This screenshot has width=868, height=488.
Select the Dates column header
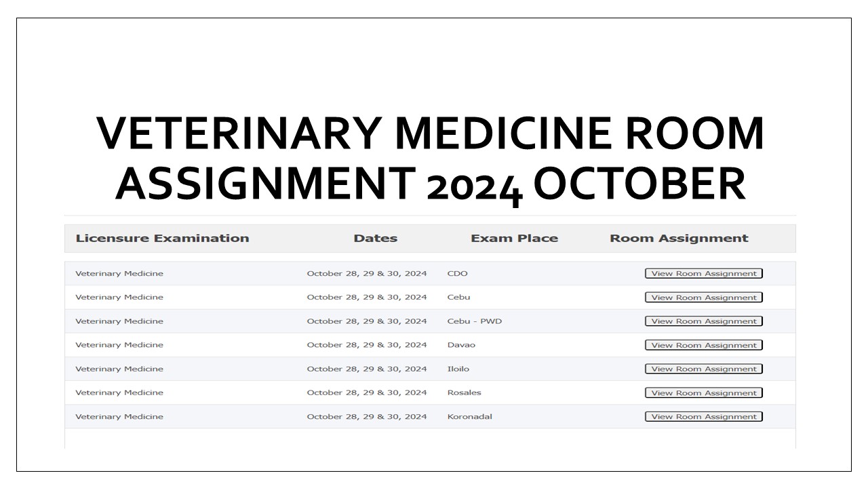376,238
